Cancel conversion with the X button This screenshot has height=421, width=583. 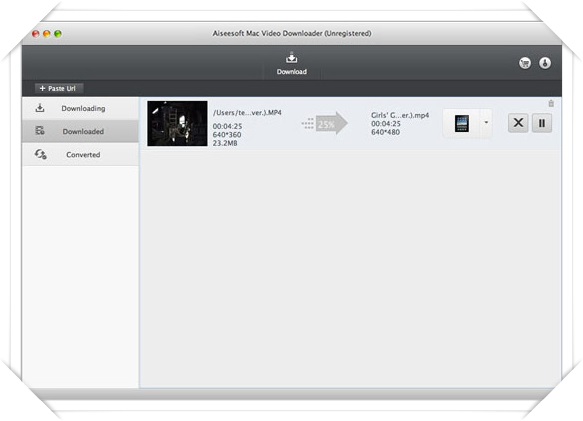(x=518, y=123)
